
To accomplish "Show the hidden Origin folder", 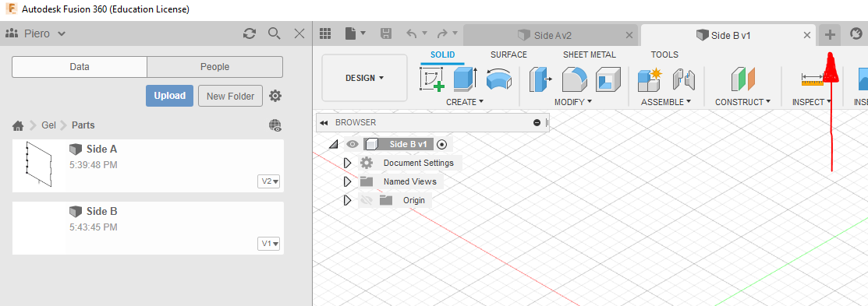I will coord(366,200).
